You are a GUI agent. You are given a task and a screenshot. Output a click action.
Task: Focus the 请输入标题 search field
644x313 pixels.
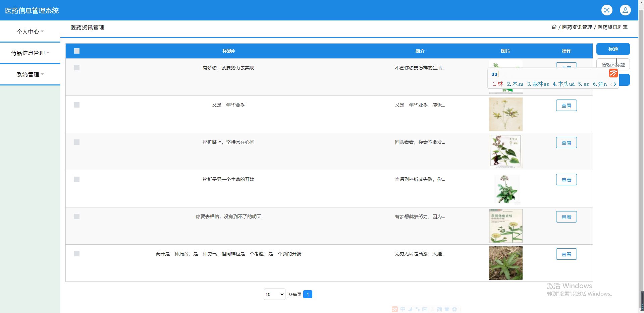point(613,64)
